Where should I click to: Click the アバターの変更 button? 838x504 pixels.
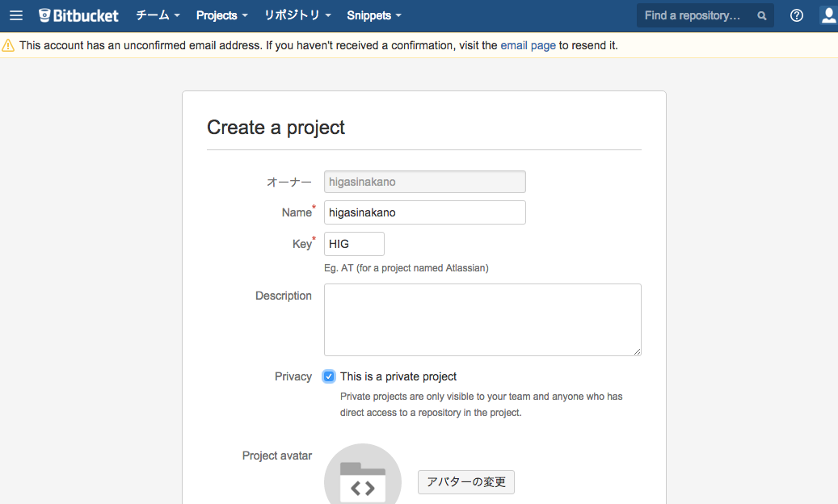point(465,481)
